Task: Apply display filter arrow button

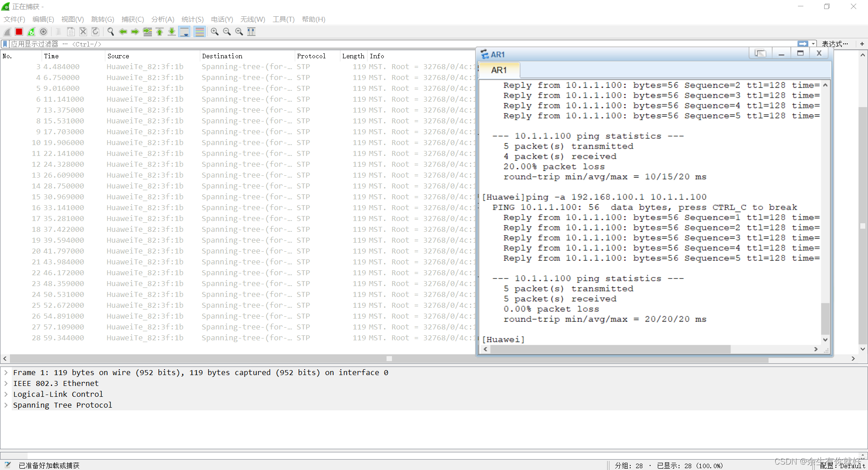Action: pyautogui.click(x=803, y=44)
